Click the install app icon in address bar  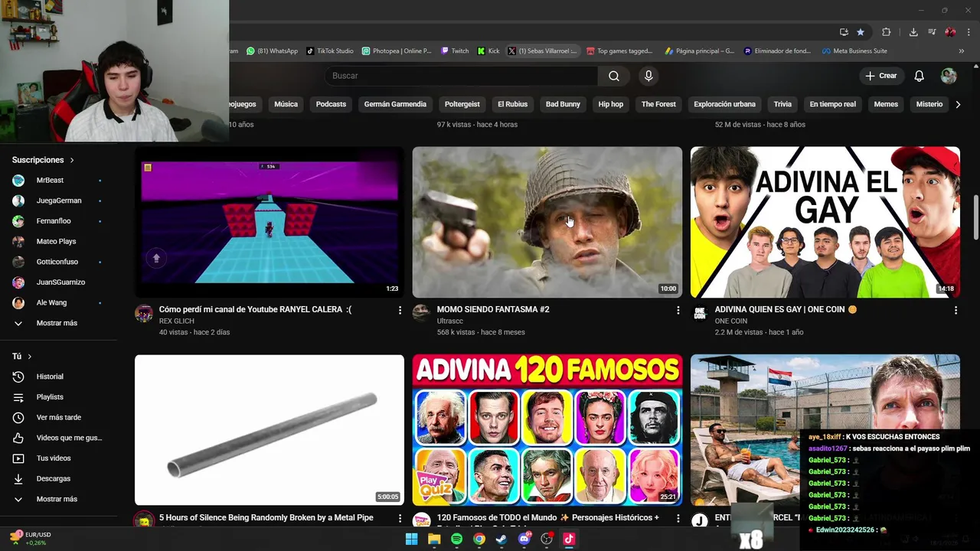click(x=844, y=32)
